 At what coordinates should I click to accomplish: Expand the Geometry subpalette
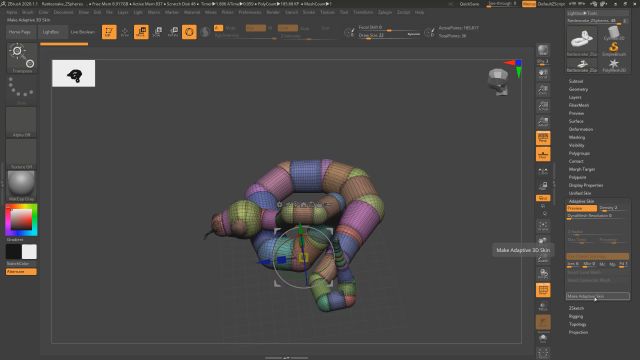pyautogui.click(x=578, y=89)
